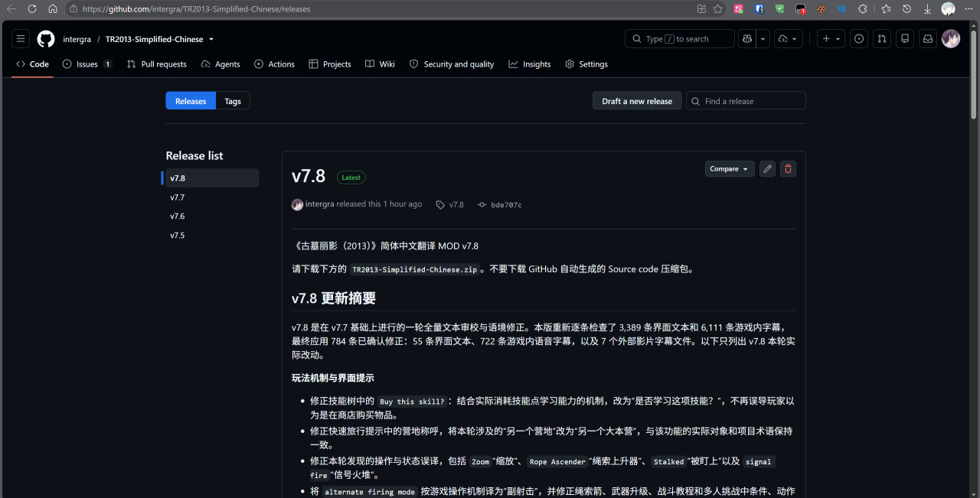Screen dimensions: 980x498
Task: Open the TR2013-Simplified-Chinese repository link
Action: [155, 39]
